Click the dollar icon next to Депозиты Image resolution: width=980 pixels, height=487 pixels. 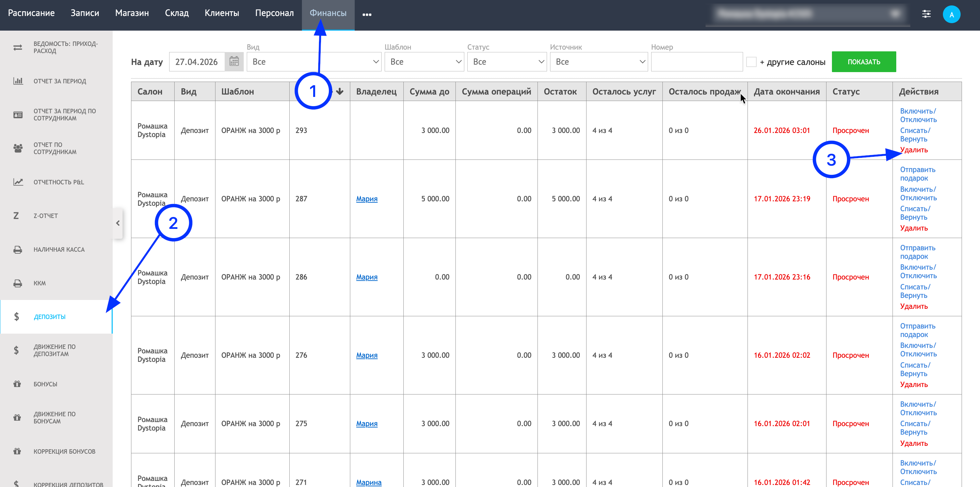tap(16, 317)
